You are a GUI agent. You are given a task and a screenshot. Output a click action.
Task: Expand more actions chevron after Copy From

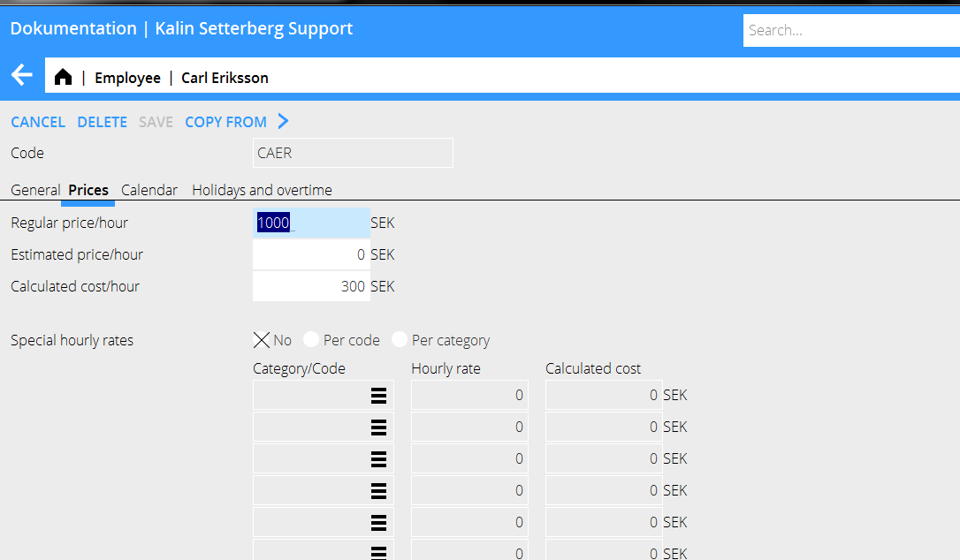(283, 122)
